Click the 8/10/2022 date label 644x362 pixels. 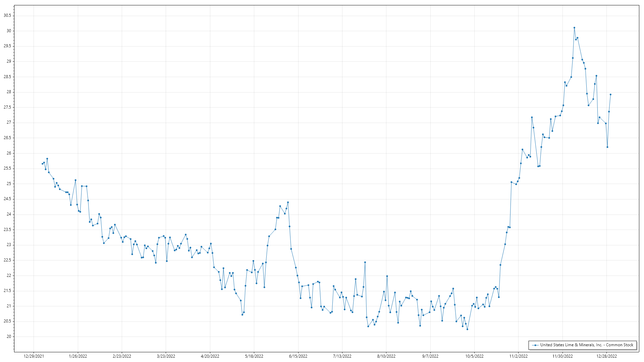pyautogui.click(x=386, y=356)
